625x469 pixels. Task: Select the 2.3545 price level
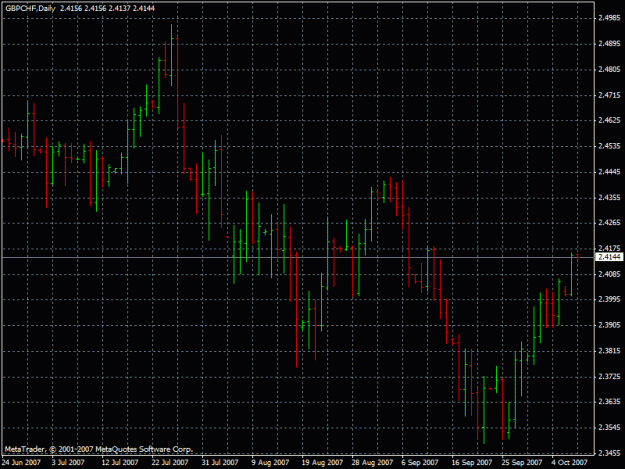point(609,427)
